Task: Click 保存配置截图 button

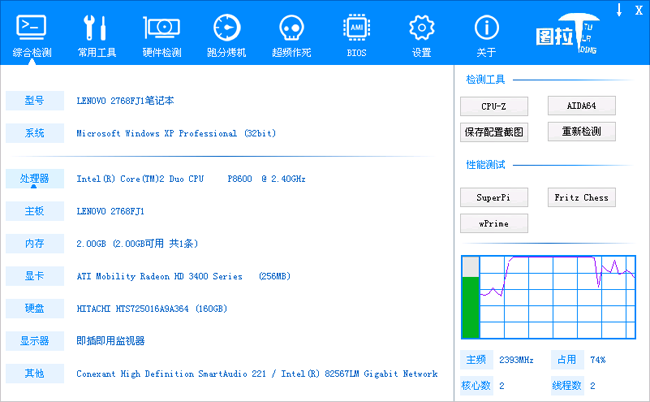Action: pos(494,132)
